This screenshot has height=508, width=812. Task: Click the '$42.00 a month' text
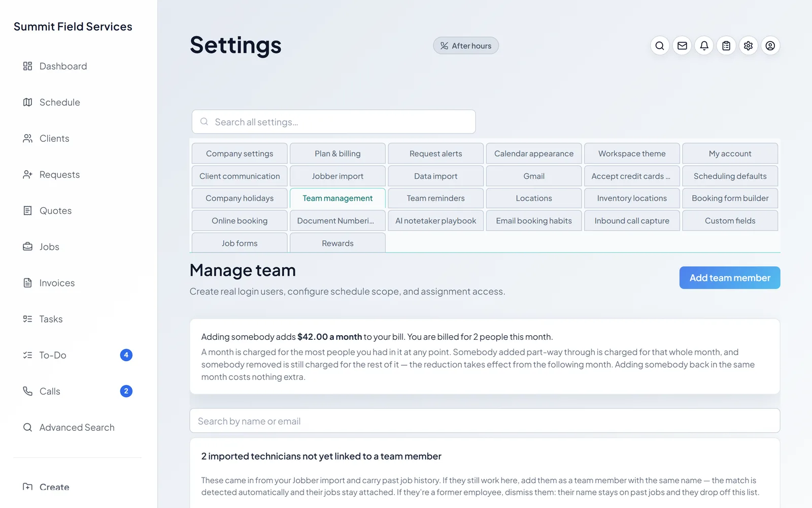329,337
